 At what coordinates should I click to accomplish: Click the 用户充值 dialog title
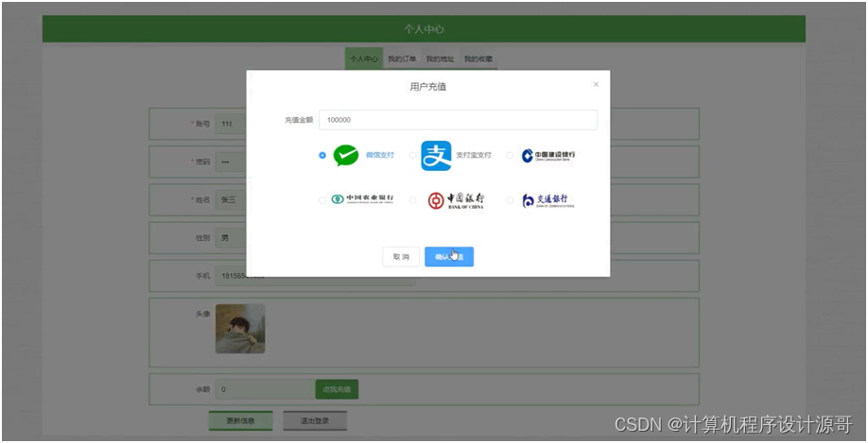428,87
